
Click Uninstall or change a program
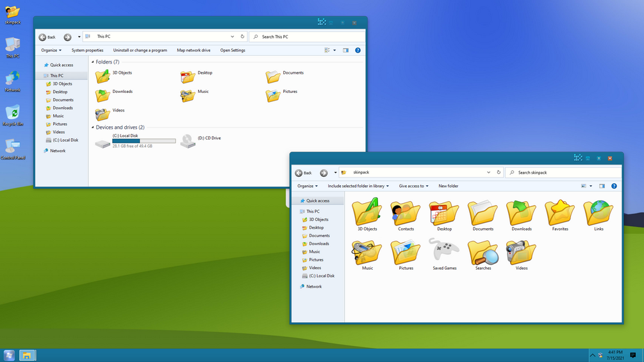pos(140,50)
